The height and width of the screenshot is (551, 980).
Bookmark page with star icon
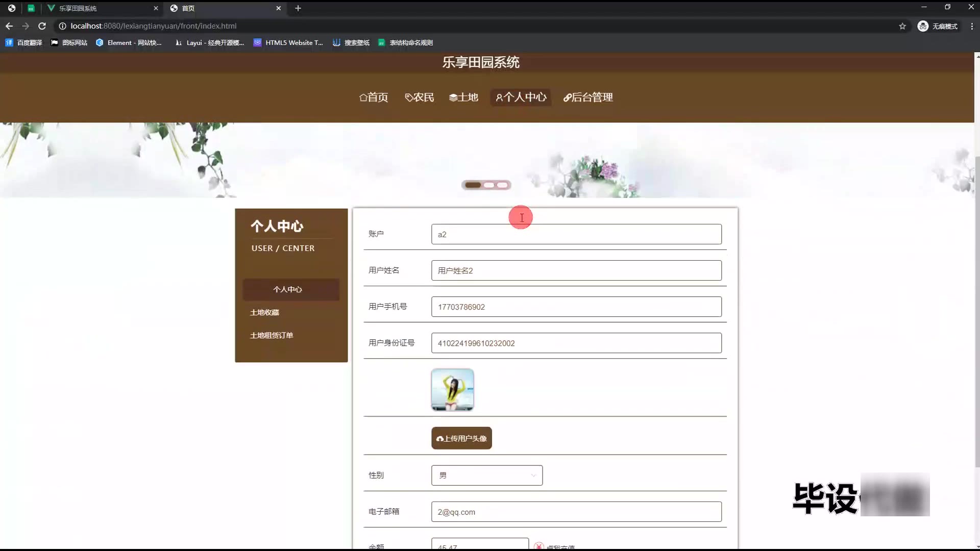[902, 26]
